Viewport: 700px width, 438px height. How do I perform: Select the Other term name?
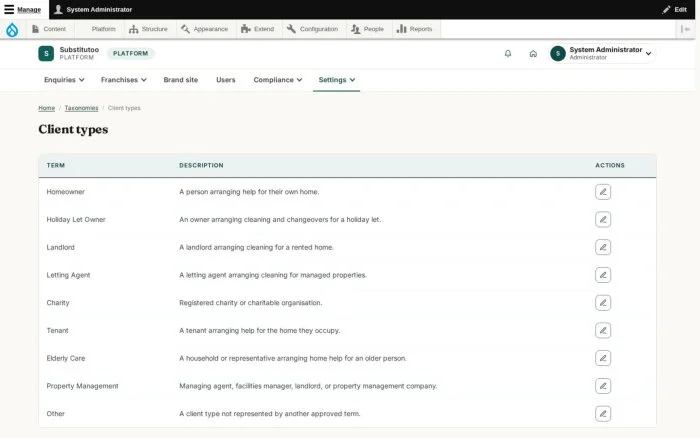pos(55,413)
